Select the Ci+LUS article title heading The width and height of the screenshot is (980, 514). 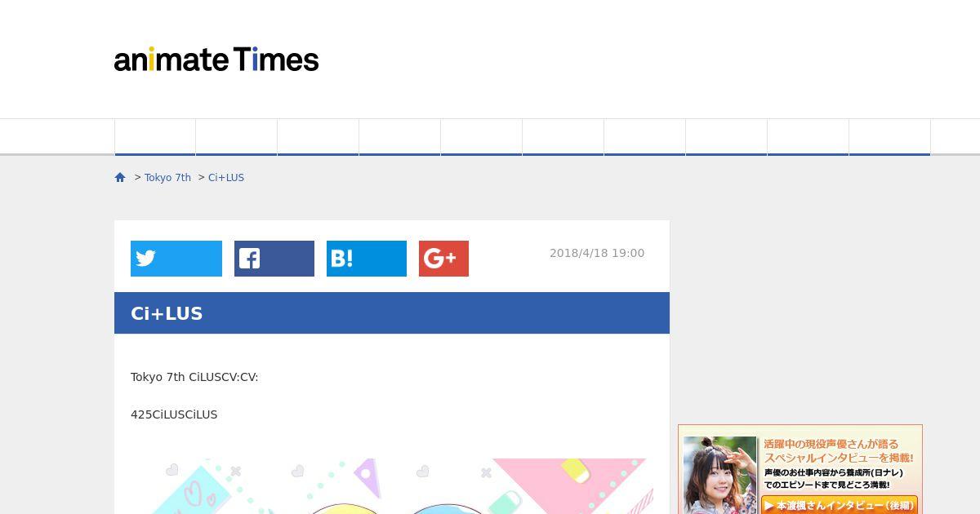(167, 313)
